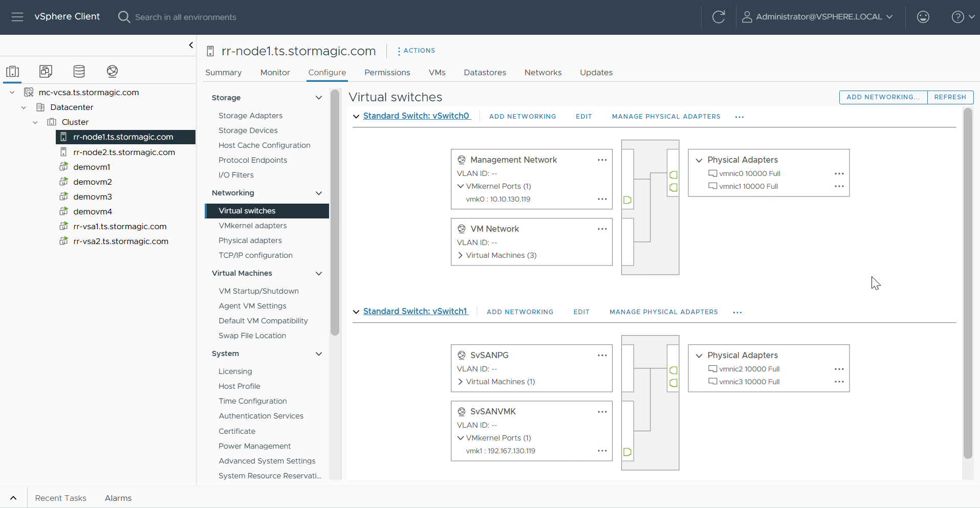Select rr-node2.ts.stormagic.com in inventory tree
Image resolution: width=980 pixels, height=508 pixels.
(124, 152)
